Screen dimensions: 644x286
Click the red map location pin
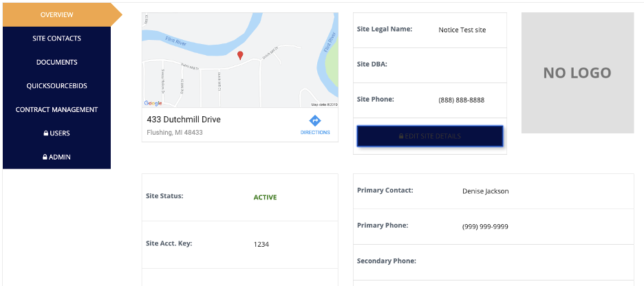239,55
